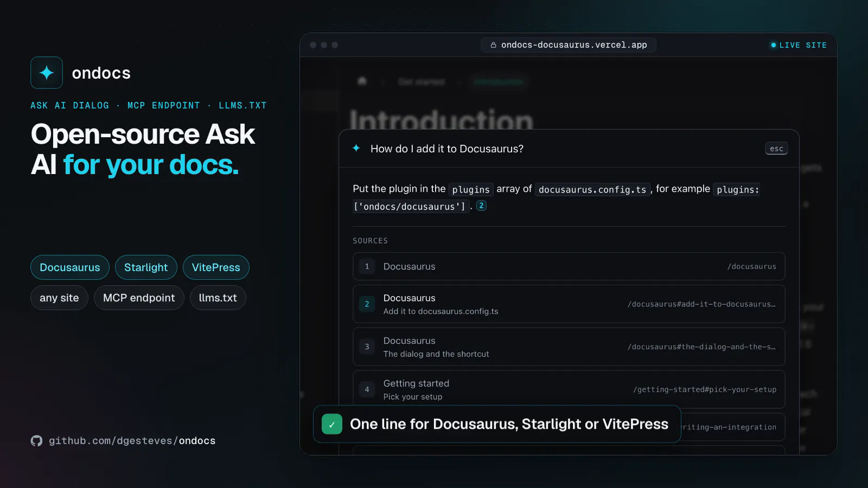868x488 pixels.
Task: Click the 'ondocs' brand name text
Action: click(x=101, y=73)
